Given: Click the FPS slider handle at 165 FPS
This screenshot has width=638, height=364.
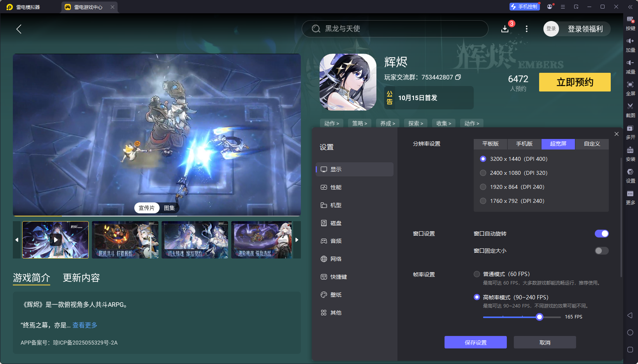Looking at the screenshot, I should [540, 317].
